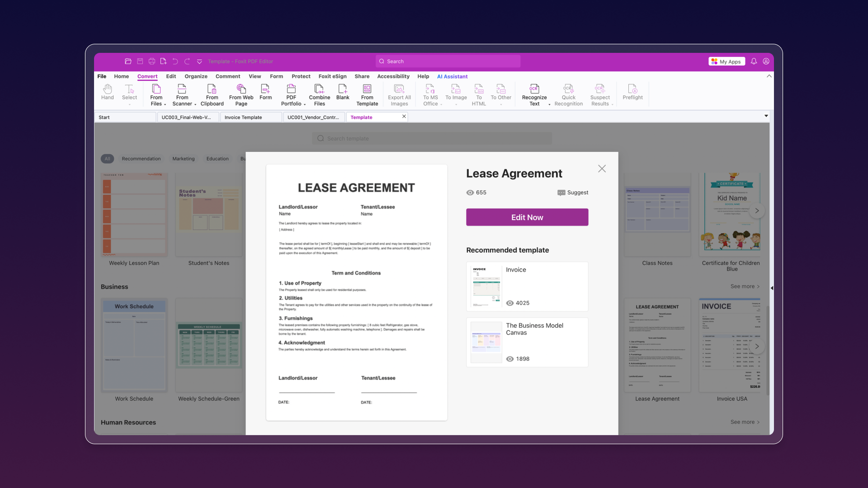
Task: Open the Organize ribbon tab
Action: coord(196,76)
